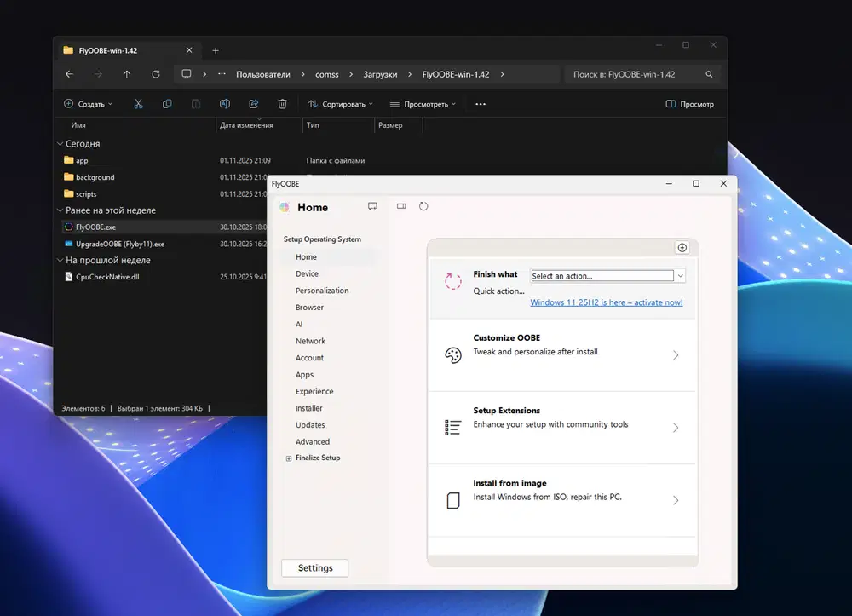
Task: Click the Explorer up arrow navigation button
Action: coord(127,74)
